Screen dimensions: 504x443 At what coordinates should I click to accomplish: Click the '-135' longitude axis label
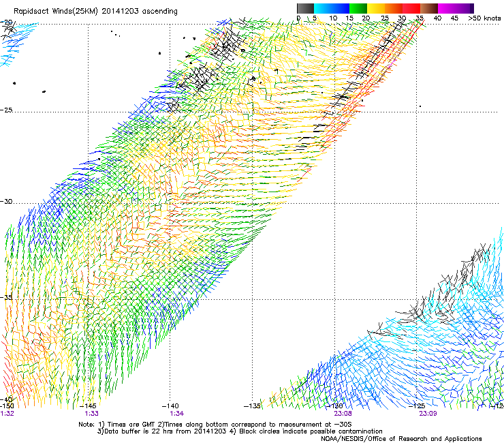(252, 406)
